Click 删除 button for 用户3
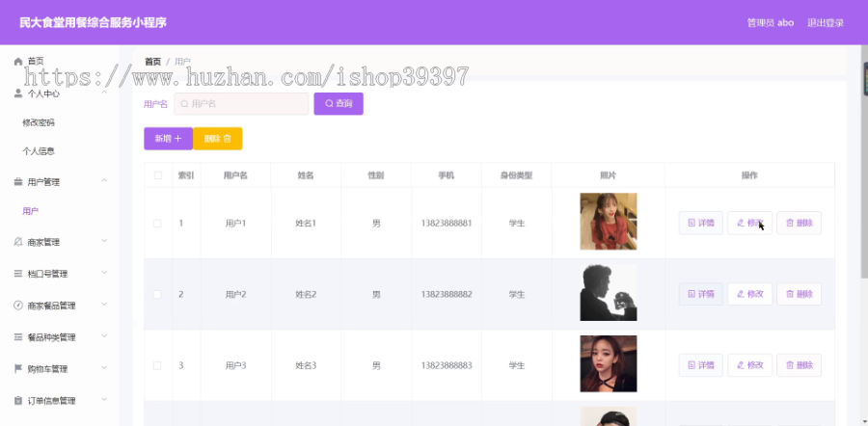The height and width of the screenshot is (426, 868). point(799,365)
